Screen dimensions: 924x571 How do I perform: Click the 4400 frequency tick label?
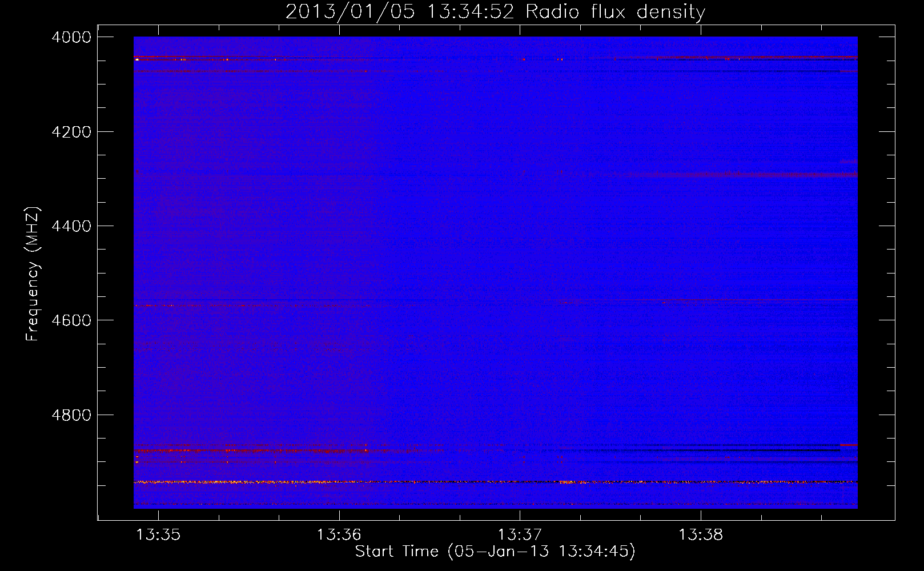[71, 226]
